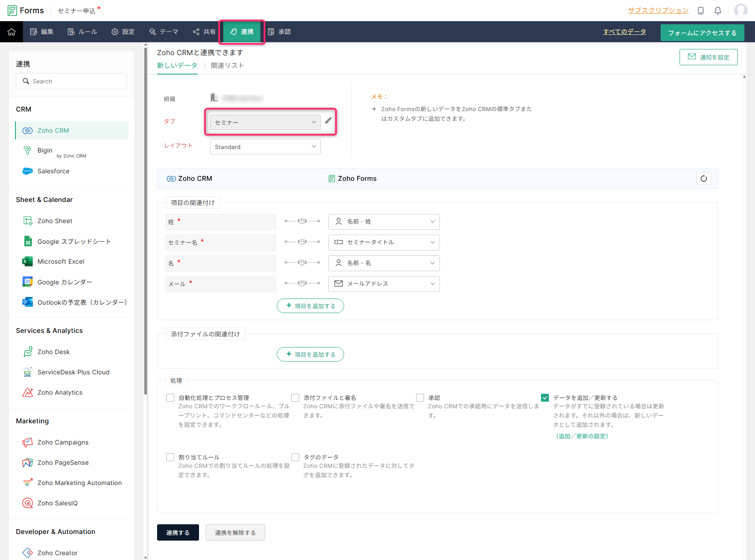This screenshot has height=560, width=755.
Task: Click the home icon in navigation bar
Action: 11,32
